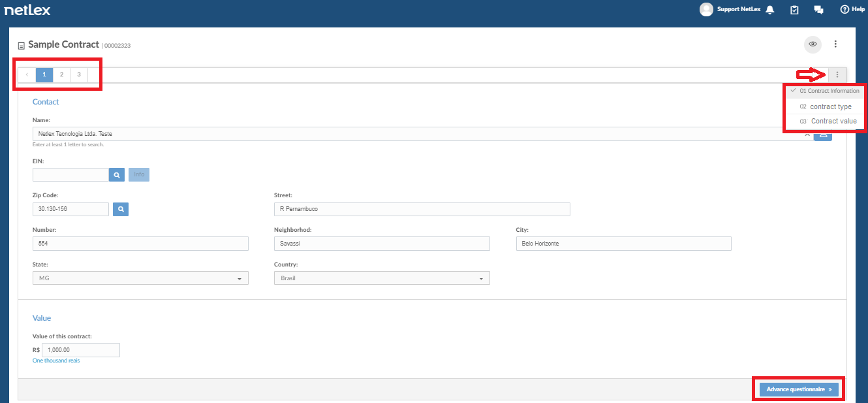Go to questionnaire page 2
The image size is (868, 403).
(x=61, y=74)
